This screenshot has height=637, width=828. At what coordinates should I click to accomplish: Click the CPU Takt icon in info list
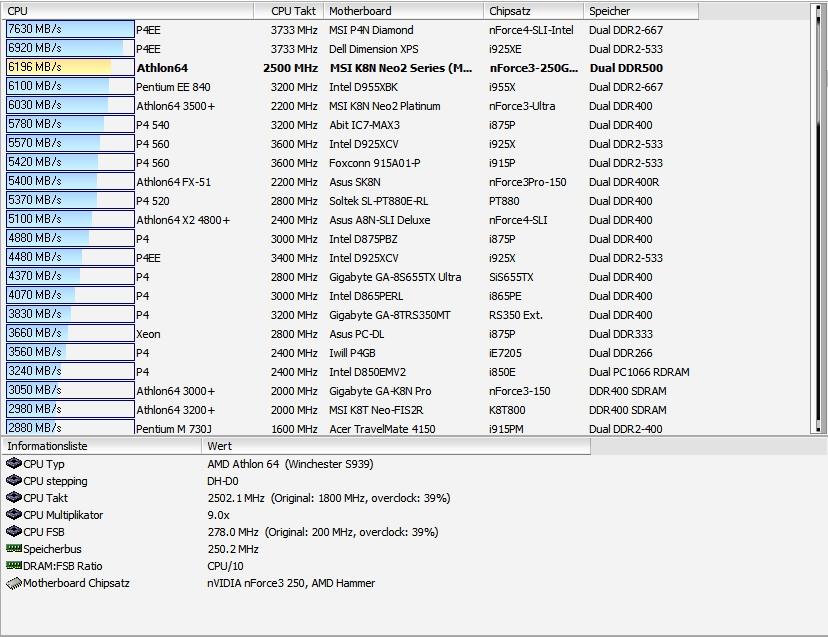(x=14, y=498)
